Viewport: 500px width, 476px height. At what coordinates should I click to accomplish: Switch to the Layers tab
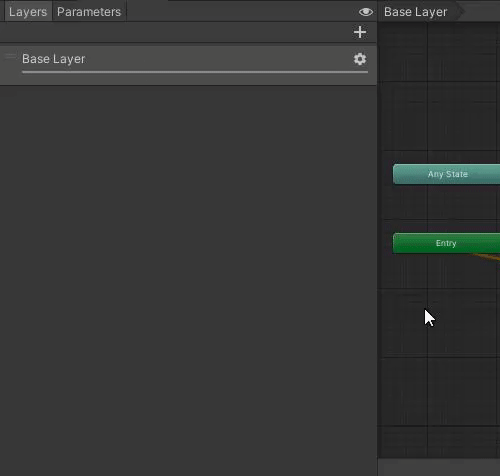pyautogui.click(x=28, y=12)
